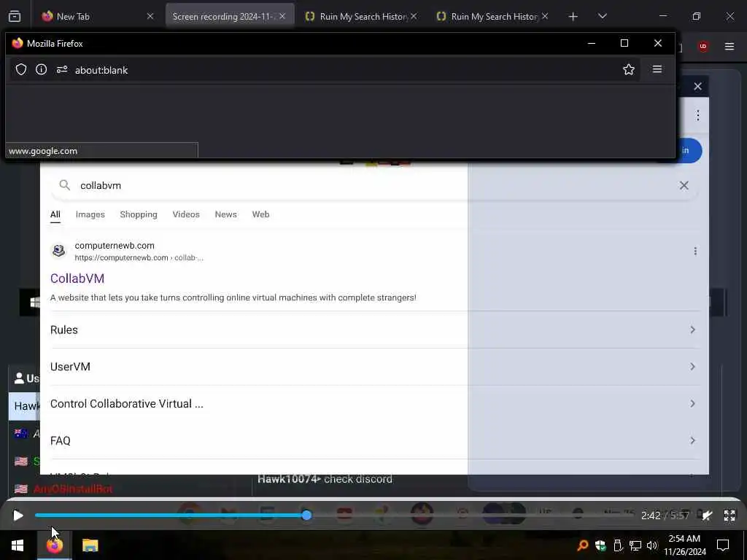This screenshot has width=747, height=560.
Task: Switch to the News search tab
Action: pyautogui.click(x=226, y=214)
